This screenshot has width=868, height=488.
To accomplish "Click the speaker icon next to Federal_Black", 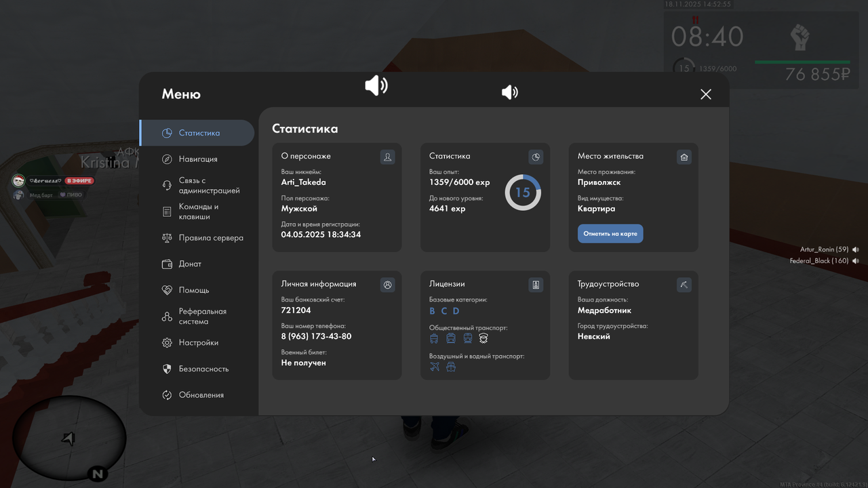I will coord(856,261).
